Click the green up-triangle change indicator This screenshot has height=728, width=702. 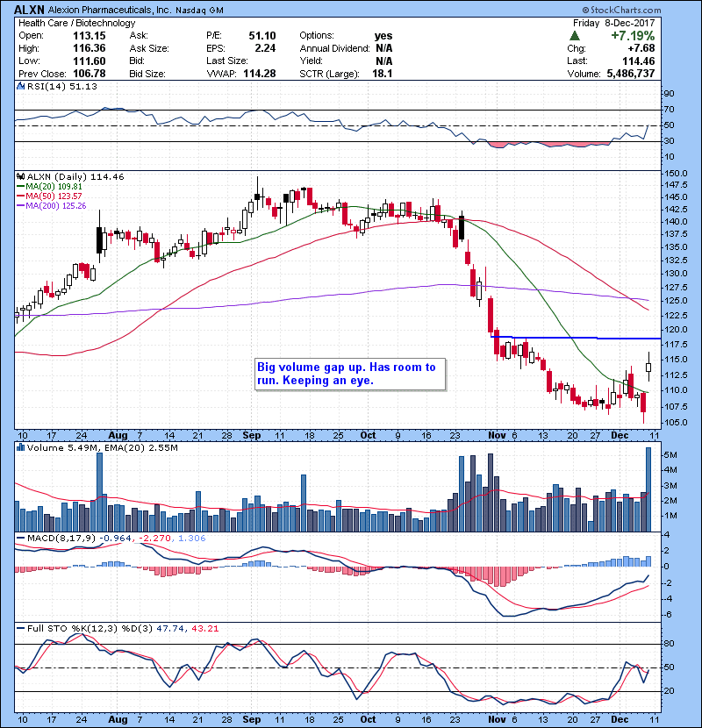click(x=574, y=36)
